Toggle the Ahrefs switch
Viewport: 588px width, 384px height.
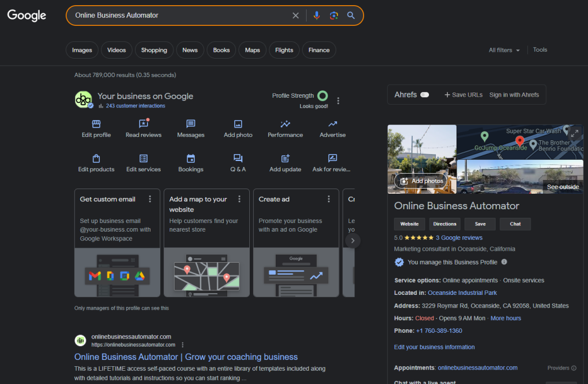pos(424,95)
